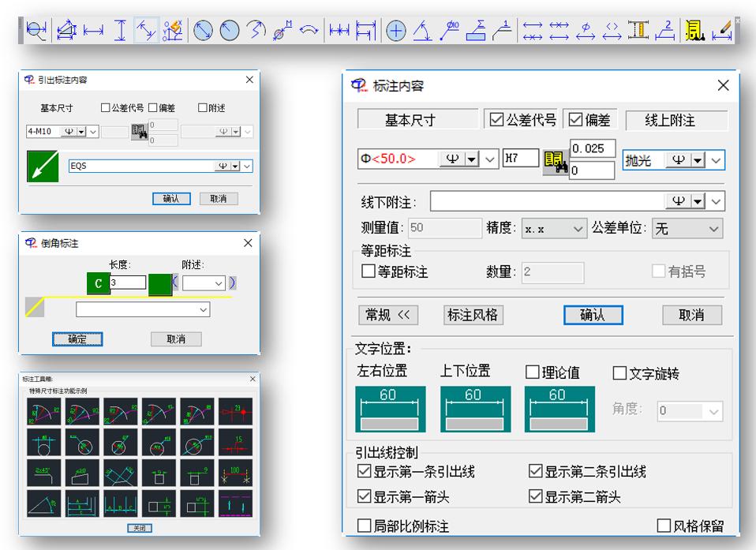
Task: Click the yellow-highlighted icon in the top toolbar
Action: (694, 31)
